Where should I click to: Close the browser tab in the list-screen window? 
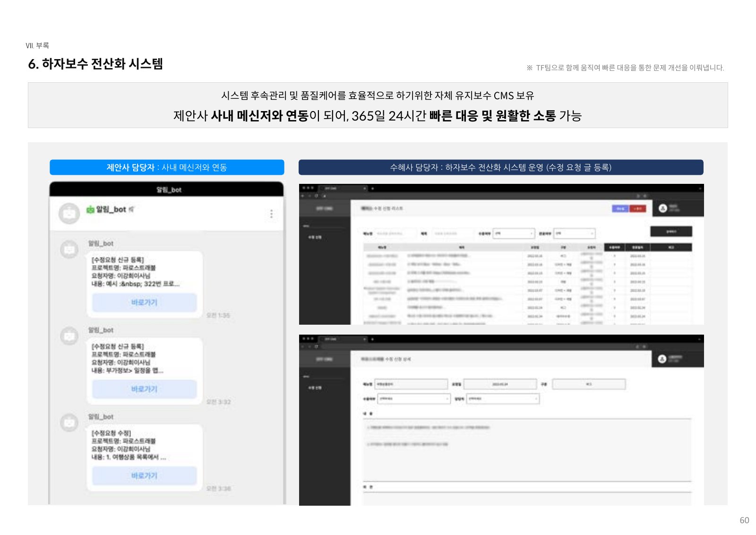click(x=364, y=188)
